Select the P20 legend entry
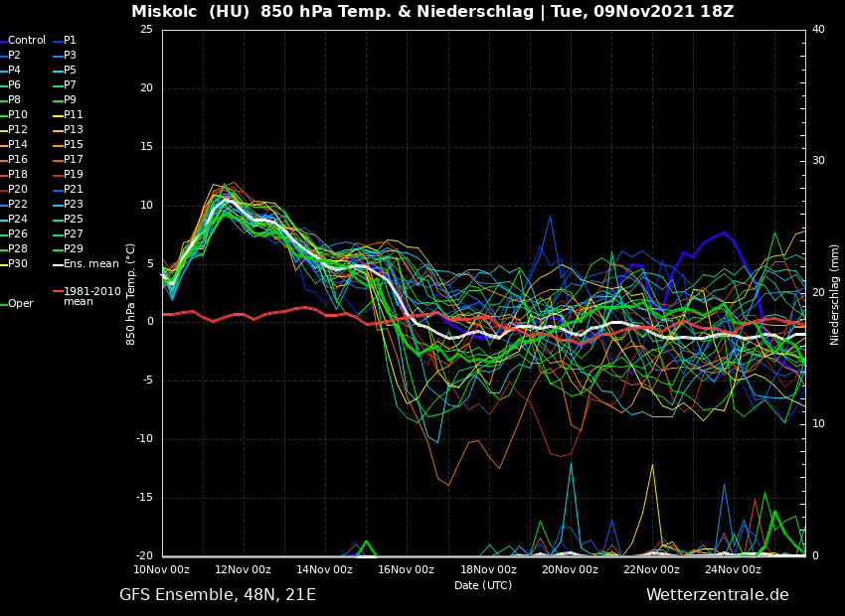The height and width of the screenshot is (616, 845). click(x=18, y=190)
